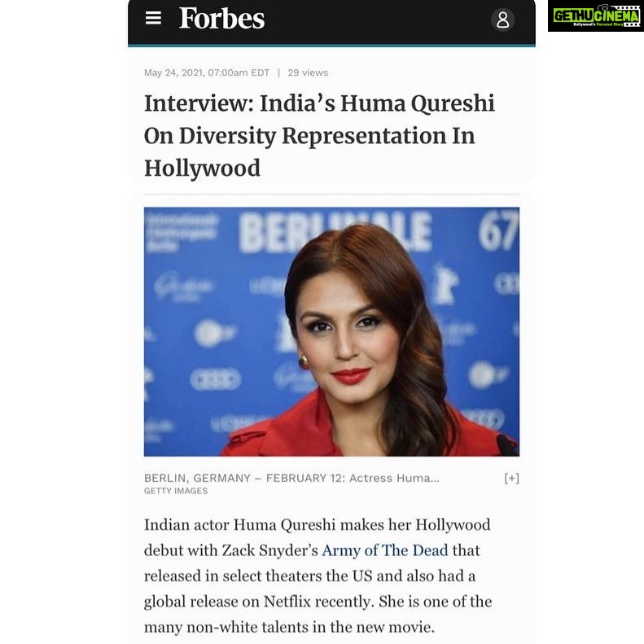Click the black Forbes header bar

(x=331, y=22)
